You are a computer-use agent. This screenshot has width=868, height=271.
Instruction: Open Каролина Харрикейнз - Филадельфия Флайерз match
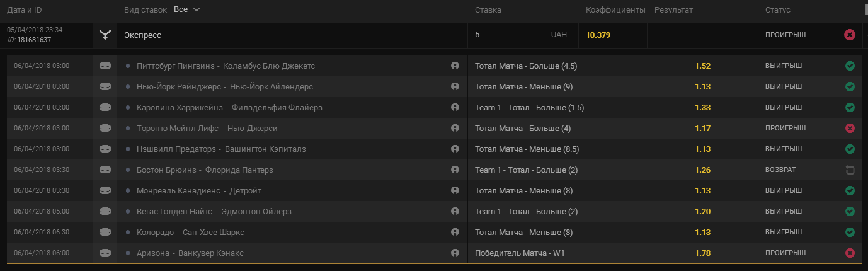point(229,107)
